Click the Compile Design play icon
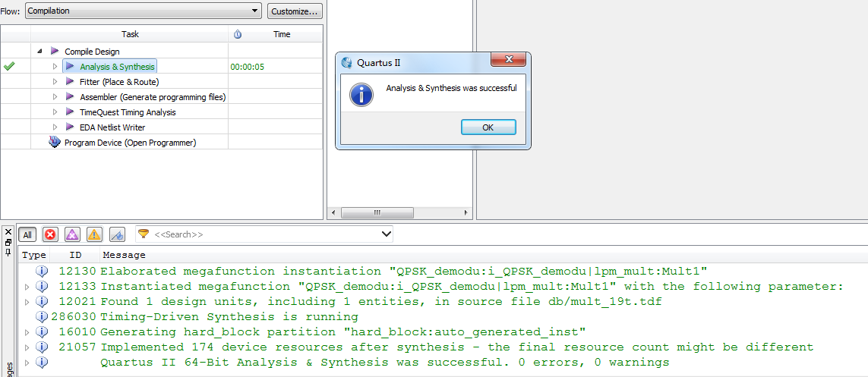The image size is (868, 377). click(x=55, y=51)
